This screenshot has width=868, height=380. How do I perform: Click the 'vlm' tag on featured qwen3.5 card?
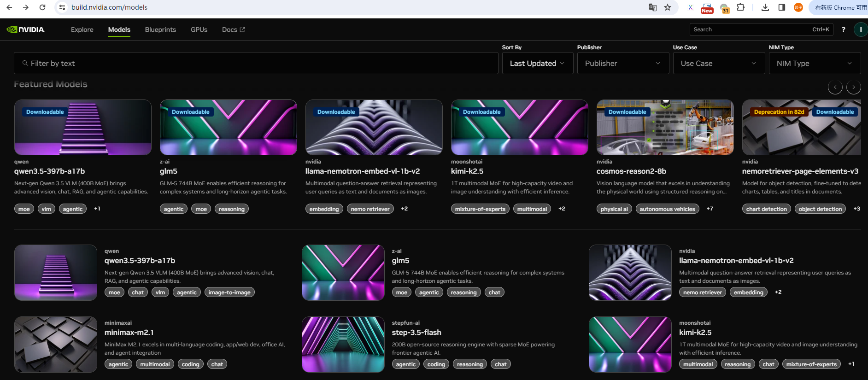click(x=47, y=209)
